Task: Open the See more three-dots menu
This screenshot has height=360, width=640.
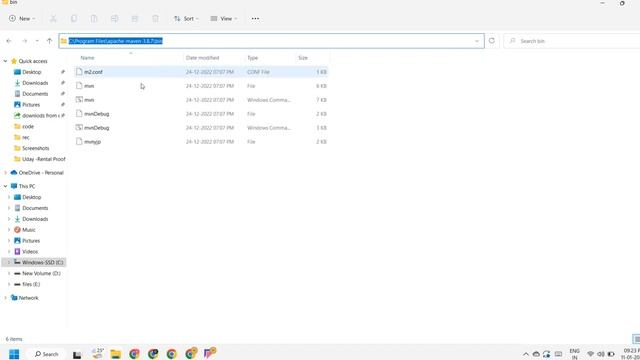Action: [x=255, y=18]
